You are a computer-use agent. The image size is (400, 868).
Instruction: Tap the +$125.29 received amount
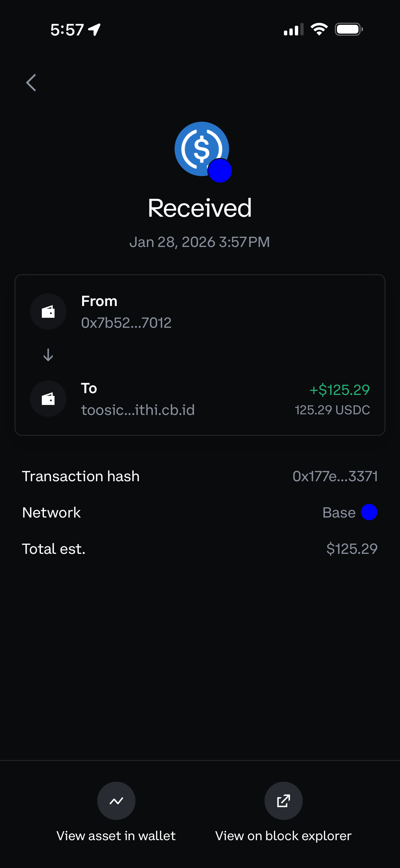point(339,390)
